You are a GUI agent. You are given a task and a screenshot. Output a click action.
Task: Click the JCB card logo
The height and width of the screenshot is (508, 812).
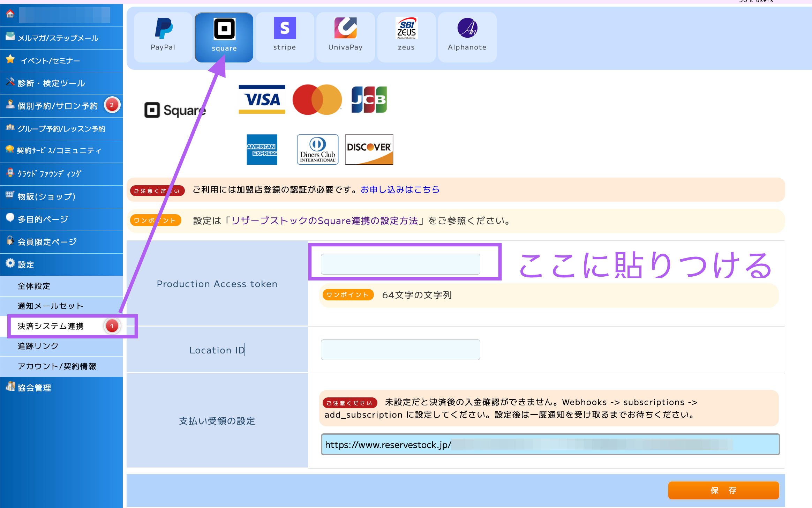click(369, 100)
